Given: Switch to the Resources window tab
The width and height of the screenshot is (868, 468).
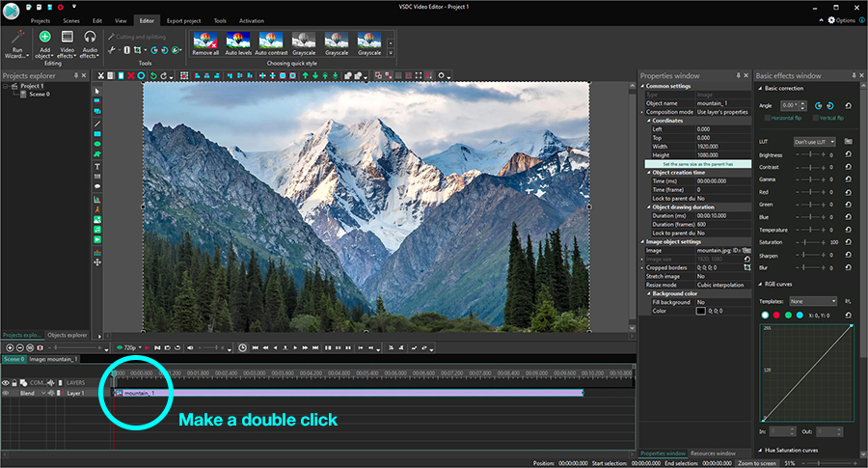Looking at the screenshot, I should point(713,453).
